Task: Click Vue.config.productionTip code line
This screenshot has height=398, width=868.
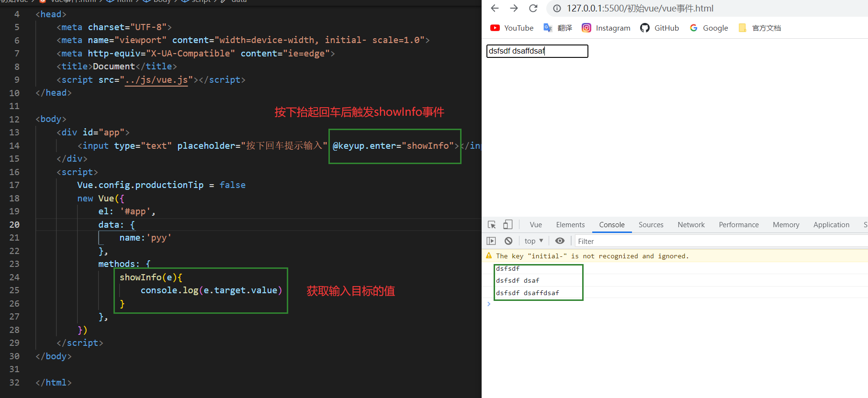Action: click(x=161, y=185)
